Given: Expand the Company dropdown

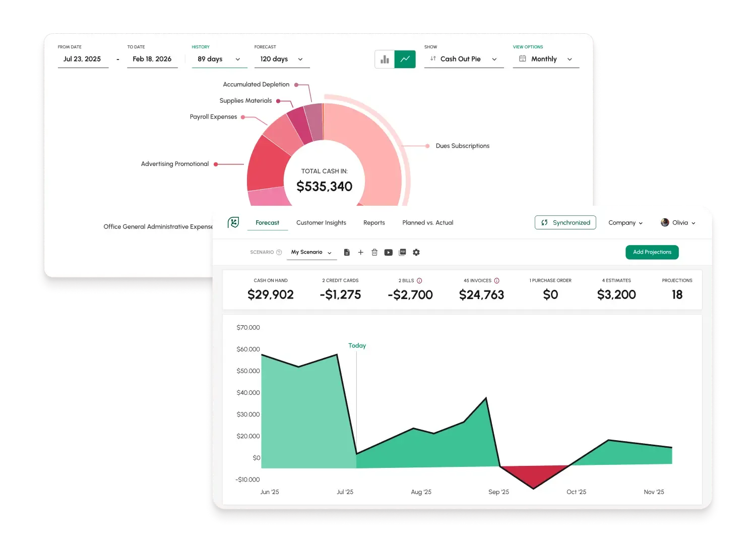Looking at the screenshot, I should (x=625, y=222).
